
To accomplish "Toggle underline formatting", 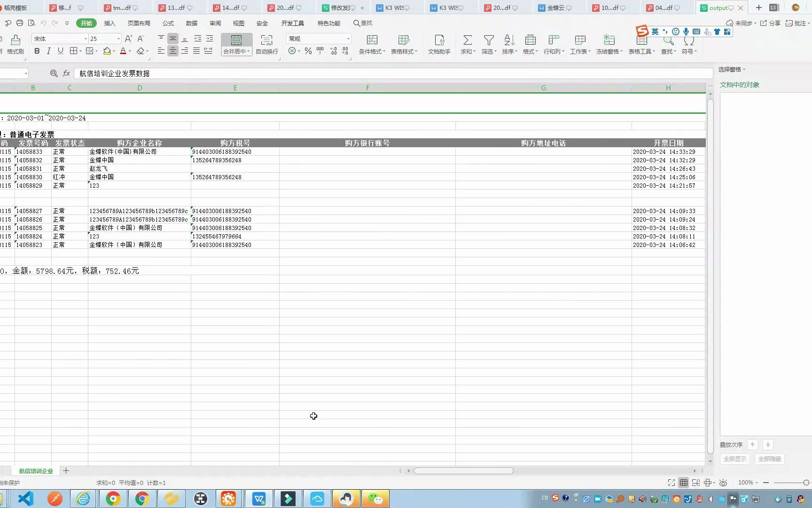I will point(60,51).
